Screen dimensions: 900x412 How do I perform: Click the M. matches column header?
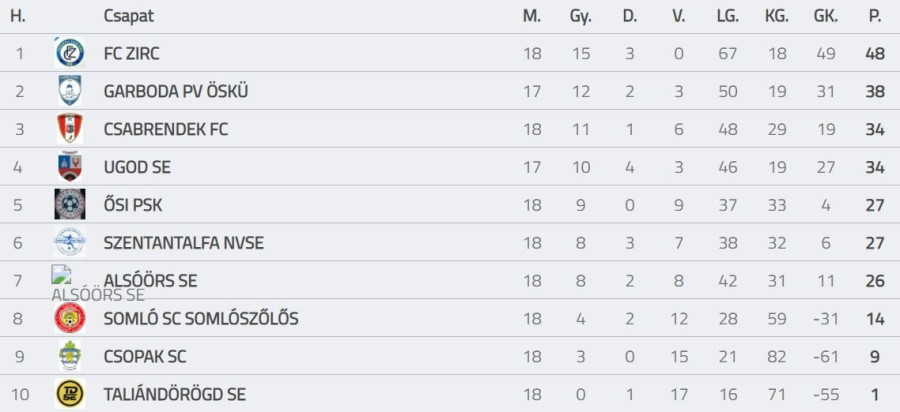coord(532,17)
